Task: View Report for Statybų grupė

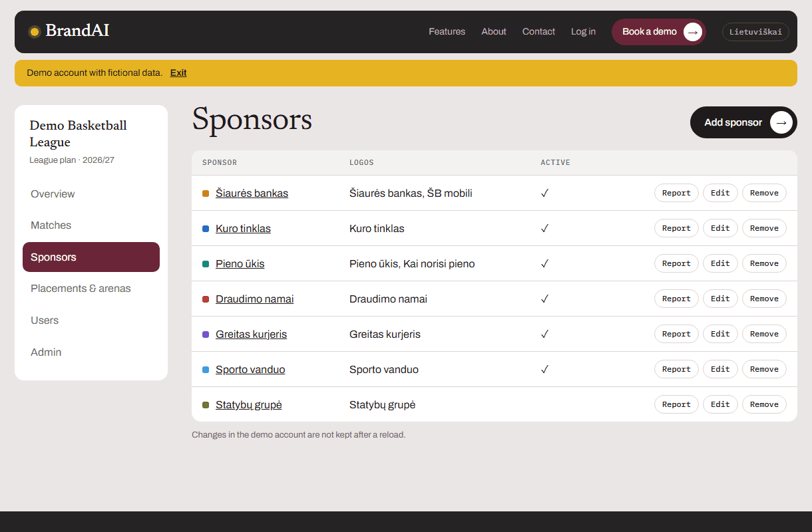Action: 676,404
